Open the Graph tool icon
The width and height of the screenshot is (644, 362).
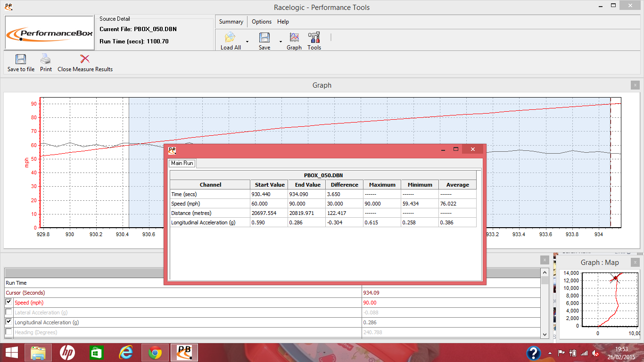click(294, 38)
